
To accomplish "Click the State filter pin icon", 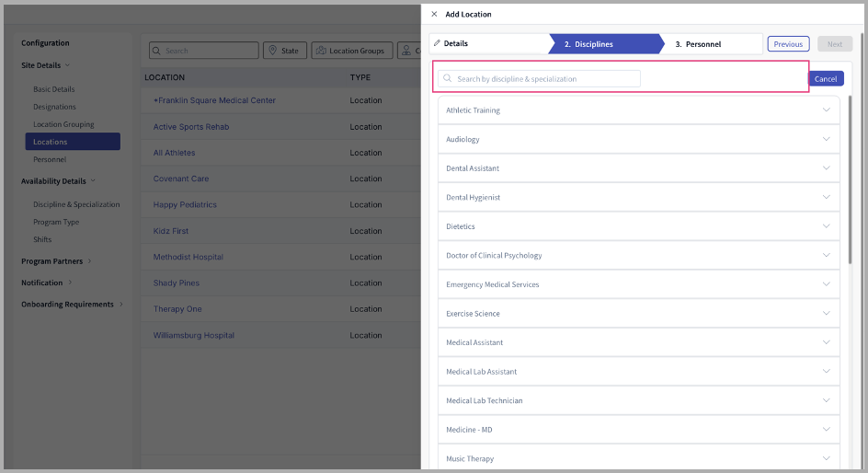I will click(x=272, y=51).
